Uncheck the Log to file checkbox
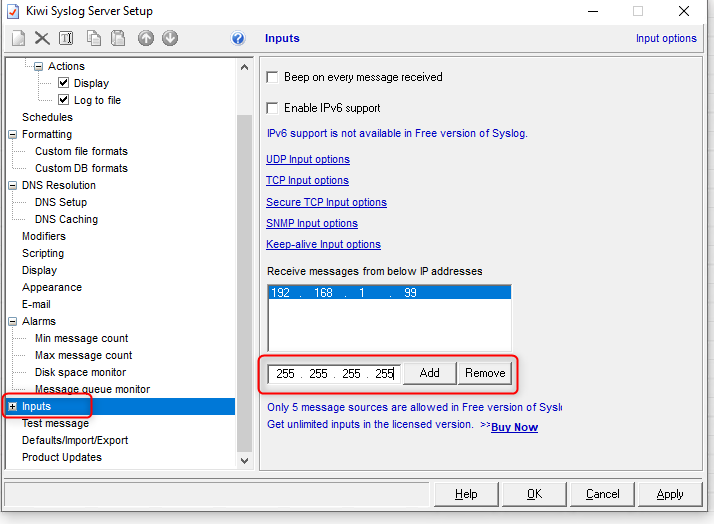Image resolution: width=714 pixels, height=524 pixels. pos(64,100)
